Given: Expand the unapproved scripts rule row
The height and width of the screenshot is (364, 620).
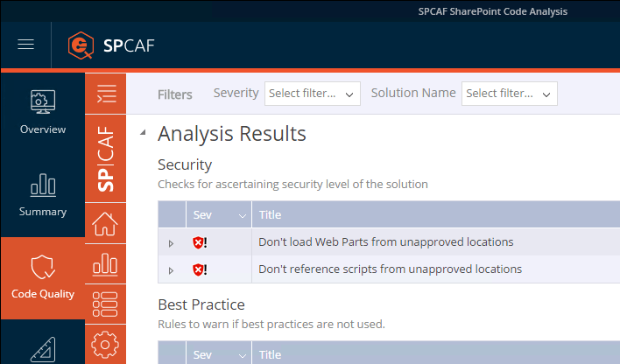Looking at the screenshot, I should click(x=171, y=270).
